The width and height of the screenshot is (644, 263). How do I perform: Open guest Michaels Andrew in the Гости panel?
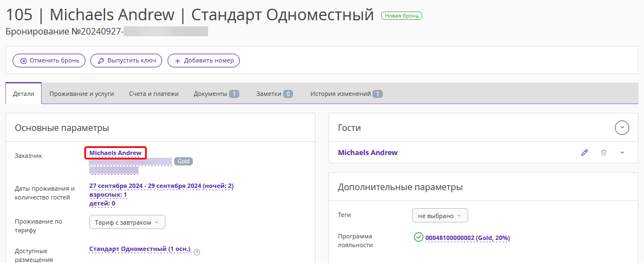pos(367,152)
